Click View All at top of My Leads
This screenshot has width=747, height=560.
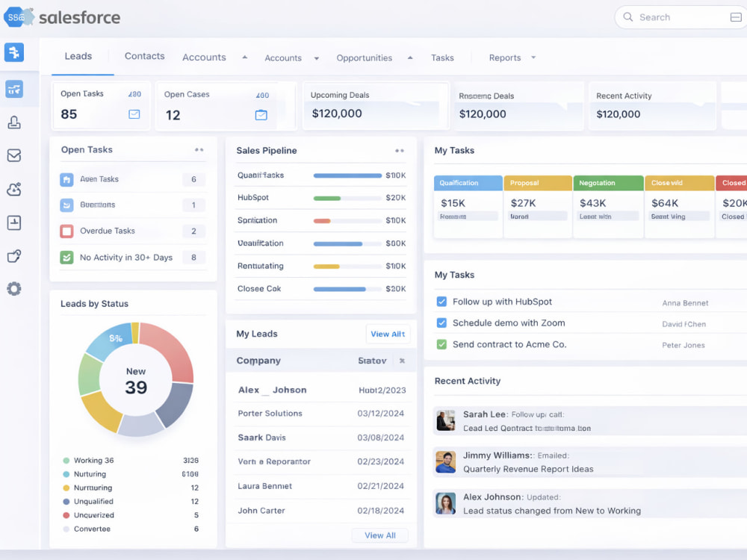[388, 334]
